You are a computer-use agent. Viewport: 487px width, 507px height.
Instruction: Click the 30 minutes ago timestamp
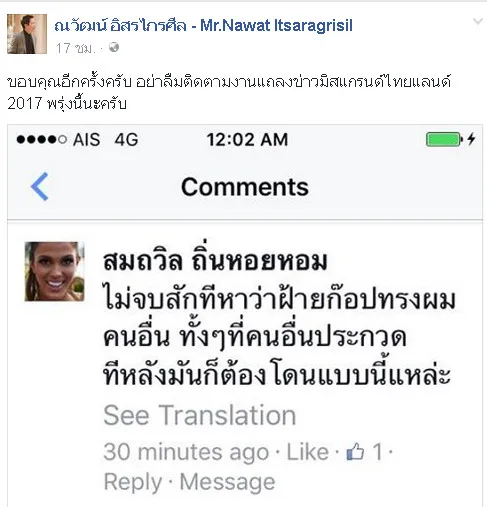[x=186, y=452]
